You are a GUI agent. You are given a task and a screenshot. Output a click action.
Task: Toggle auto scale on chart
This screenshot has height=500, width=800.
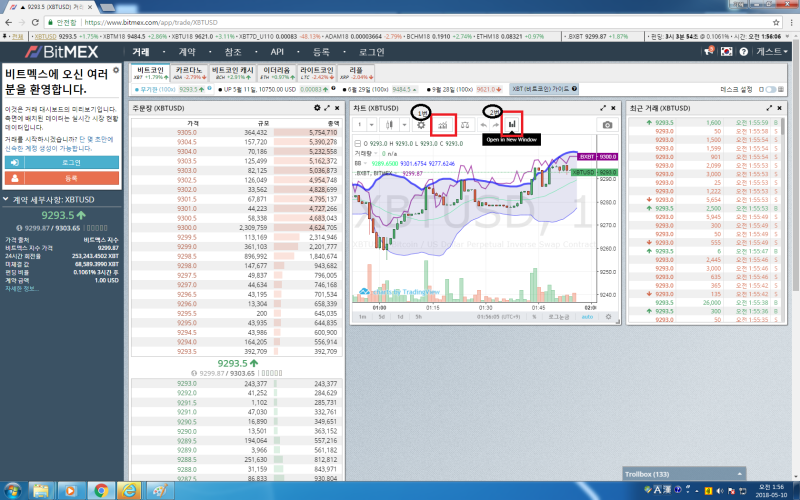587,317
